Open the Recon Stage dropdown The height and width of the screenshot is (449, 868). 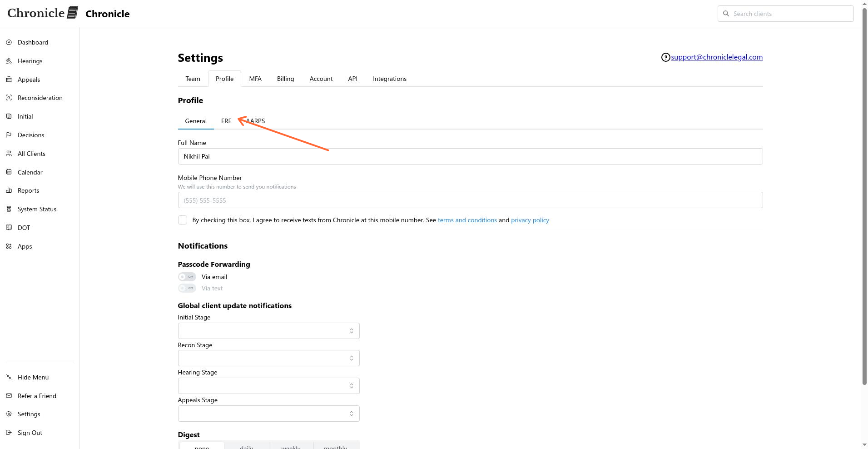(x=268, y=358)
